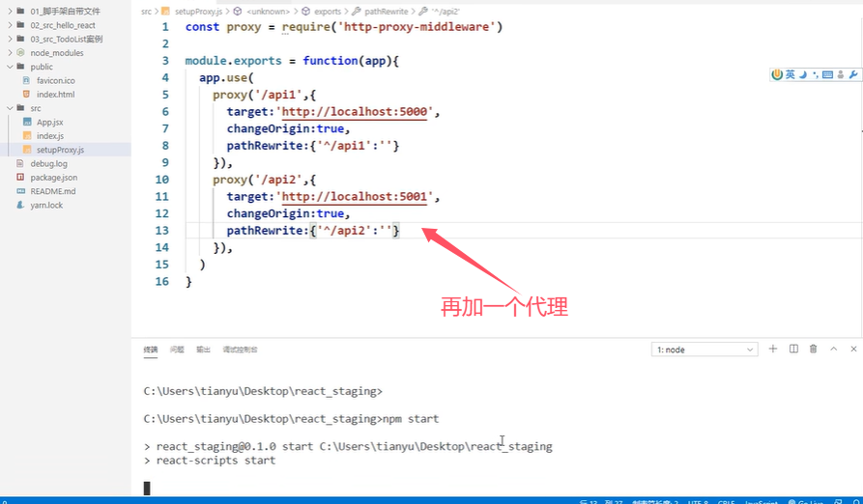Click the <unknown> breadcrumb segment
Screen dimensions: 863x504
tap(268, 11)
